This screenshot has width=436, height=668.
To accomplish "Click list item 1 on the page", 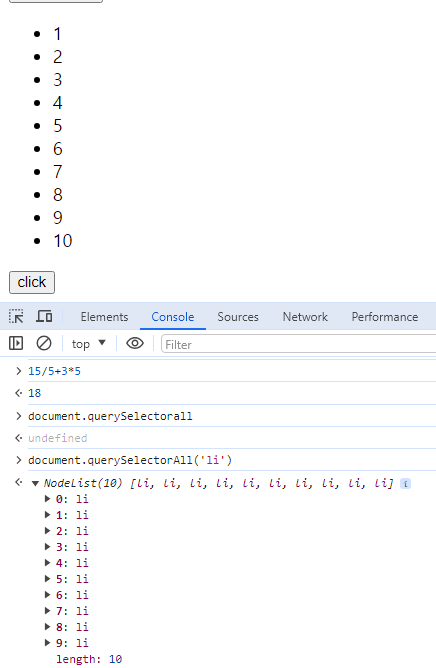I will click(58, 34).
